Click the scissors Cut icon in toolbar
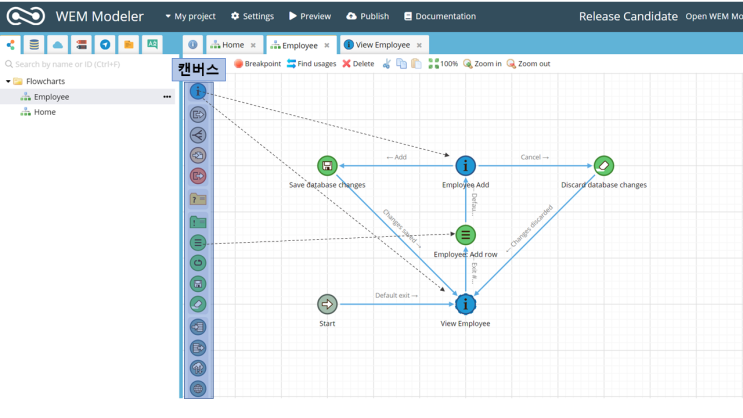743x418 pixels. coord(387,64)
